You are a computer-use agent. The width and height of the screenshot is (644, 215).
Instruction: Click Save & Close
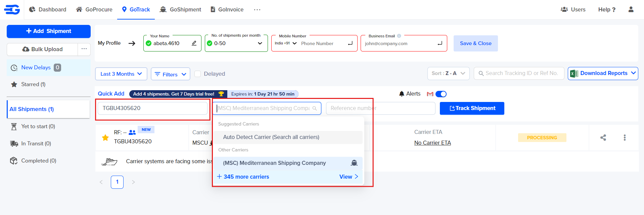(x=475, y=43)
